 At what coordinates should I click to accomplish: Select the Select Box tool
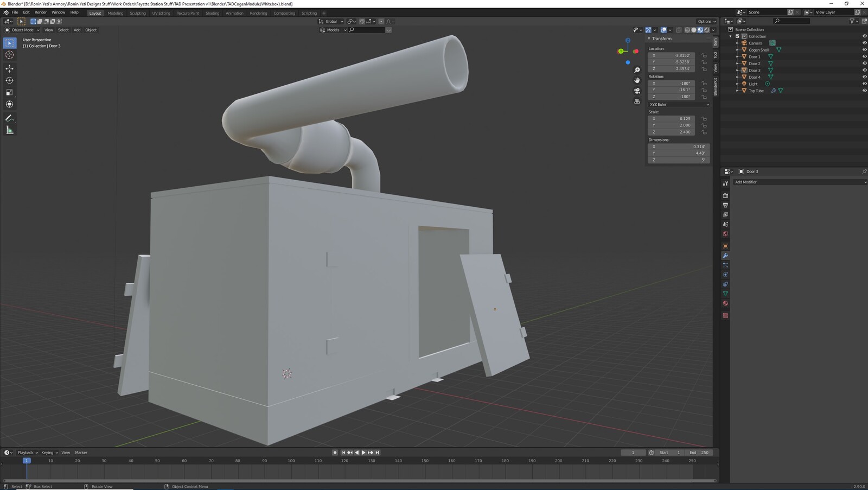[x=10, y=43]
